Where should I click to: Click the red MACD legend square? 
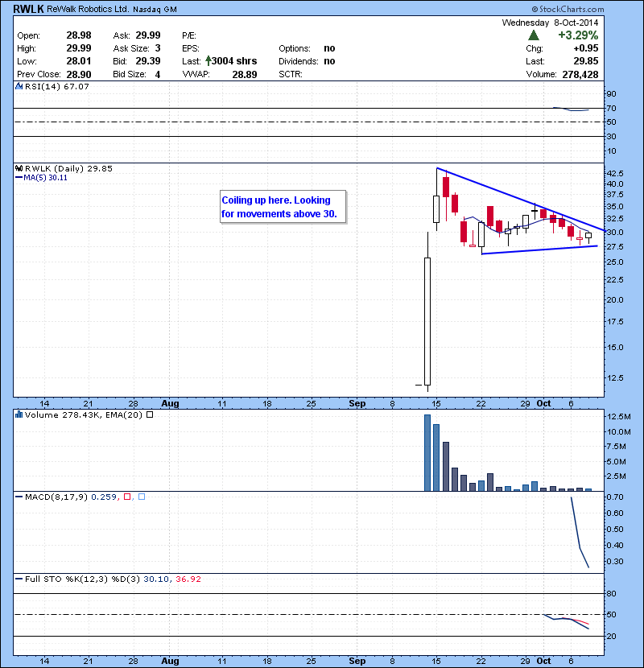(127, 497)
